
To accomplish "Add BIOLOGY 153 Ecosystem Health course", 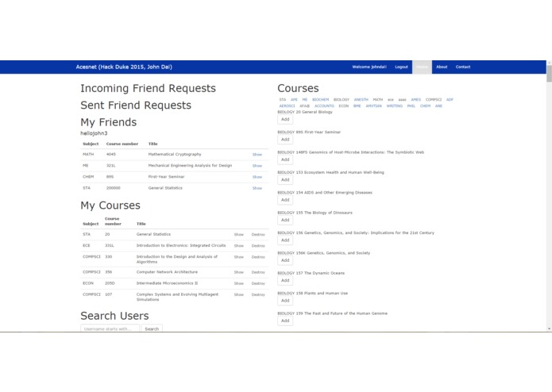I will (285, 179).
